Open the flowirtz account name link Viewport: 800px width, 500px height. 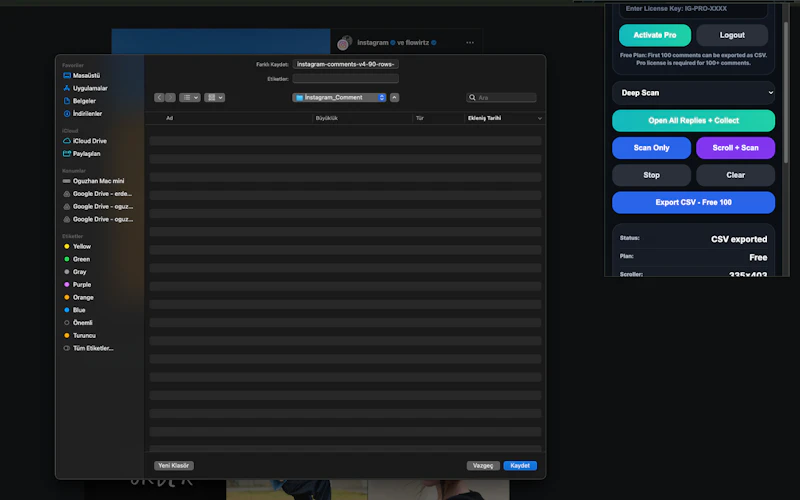(417, 42)
